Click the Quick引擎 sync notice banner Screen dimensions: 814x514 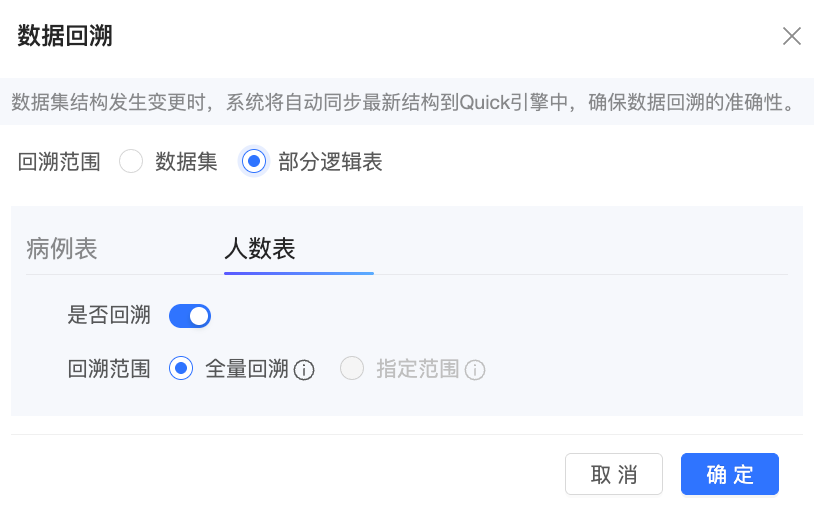coord(407,102)
